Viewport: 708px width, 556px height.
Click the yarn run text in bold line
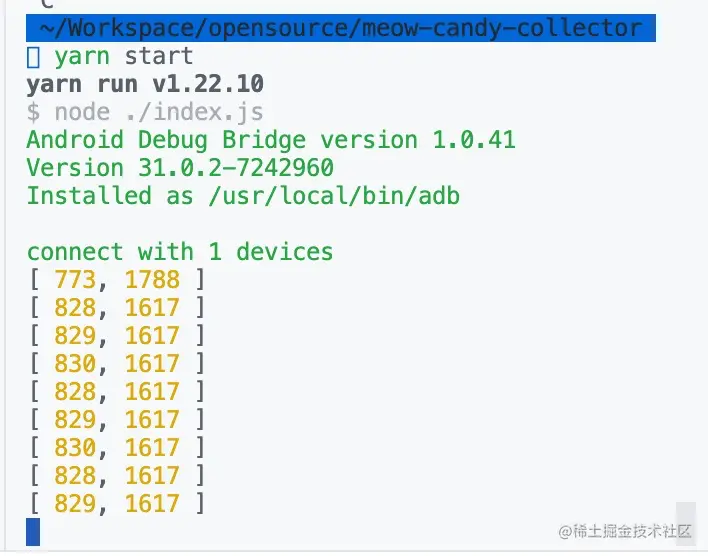(x=82, y=84)
